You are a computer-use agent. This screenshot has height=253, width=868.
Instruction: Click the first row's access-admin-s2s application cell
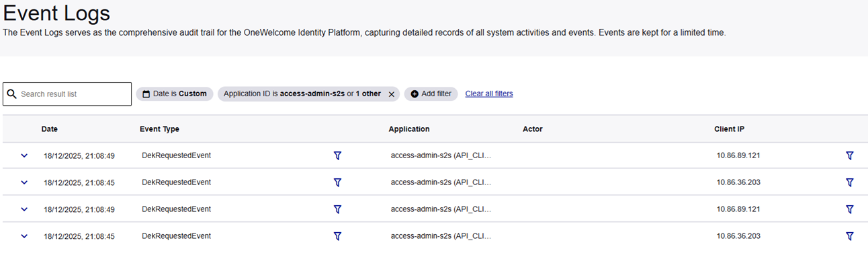(x=441, y=155)
